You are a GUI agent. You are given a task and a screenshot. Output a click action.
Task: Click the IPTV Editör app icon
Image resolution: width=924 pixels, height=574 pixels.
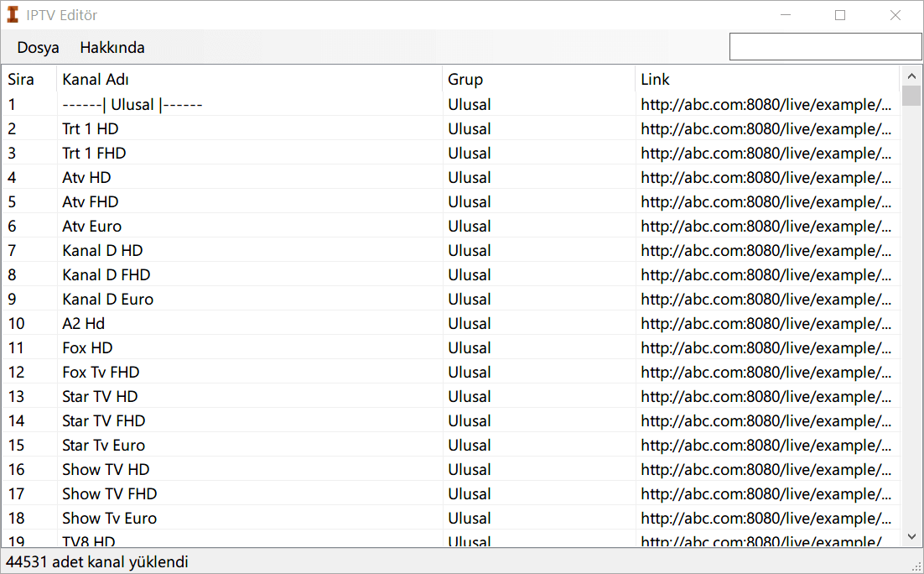[x=13, y=15]
